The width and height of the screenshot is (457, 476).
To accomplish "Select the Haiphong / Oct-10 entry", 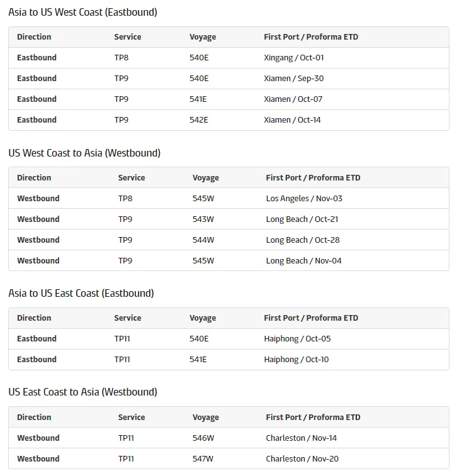I will coord(296,360).
